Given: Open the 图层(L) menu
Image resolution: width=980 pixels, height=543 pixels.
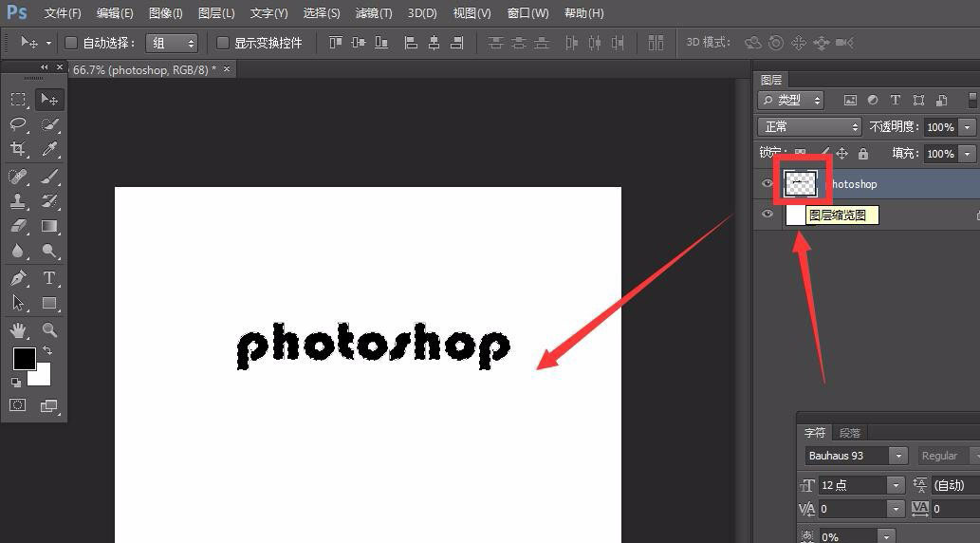Looking at the screenshot, I should [x=216, y=12].
